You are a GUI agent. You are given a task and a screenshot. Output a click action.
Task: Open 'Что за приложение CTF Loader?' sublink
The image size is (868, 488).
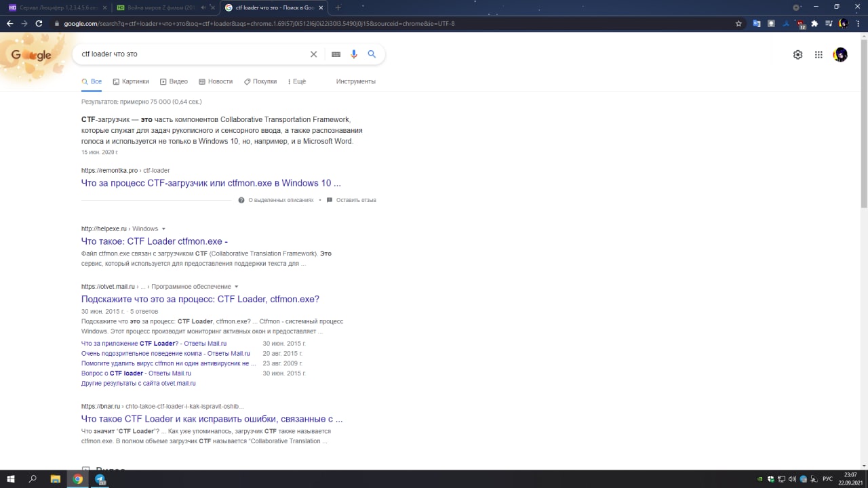pos(154,344)
